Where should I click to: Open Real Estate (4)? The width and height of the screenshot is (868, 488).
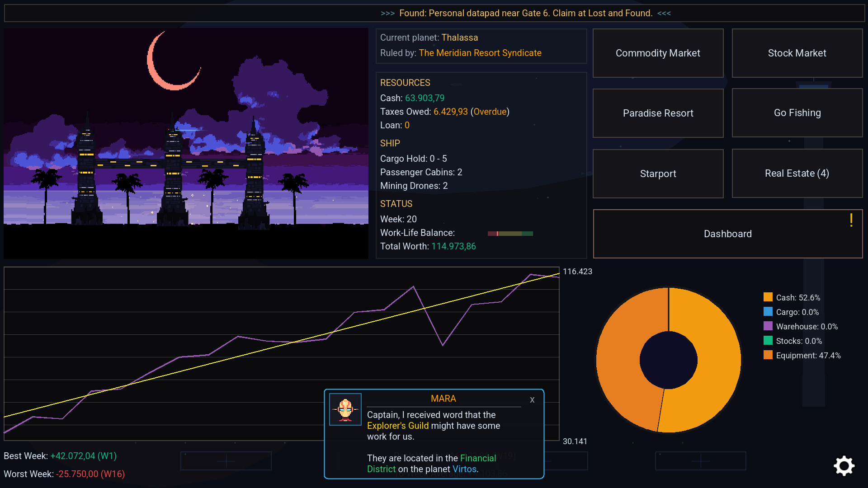click(x=797, y=174)
